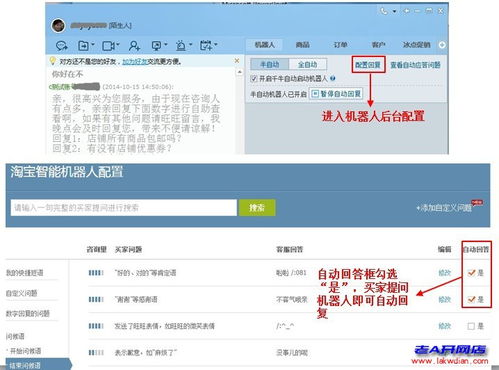
Task: Expand the screen share dropdown arrow
Action: (165, 44)
